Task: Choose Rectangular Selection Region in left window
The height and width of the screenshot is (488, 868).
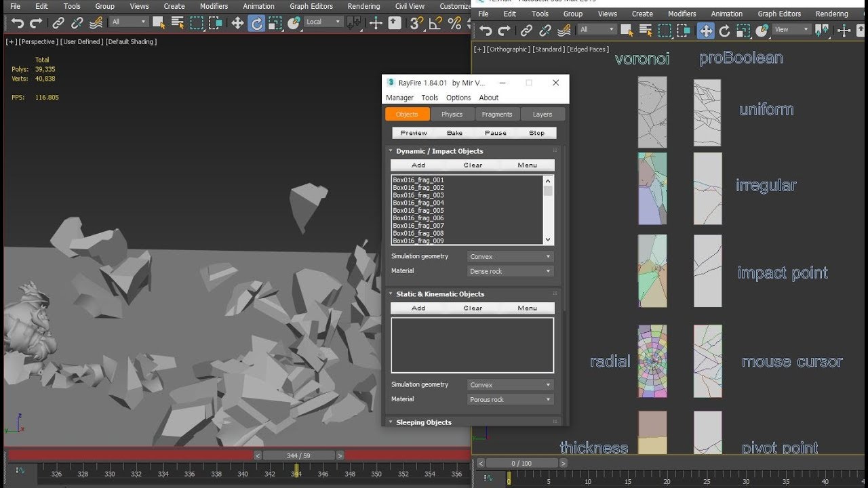Action: point(197,23)
